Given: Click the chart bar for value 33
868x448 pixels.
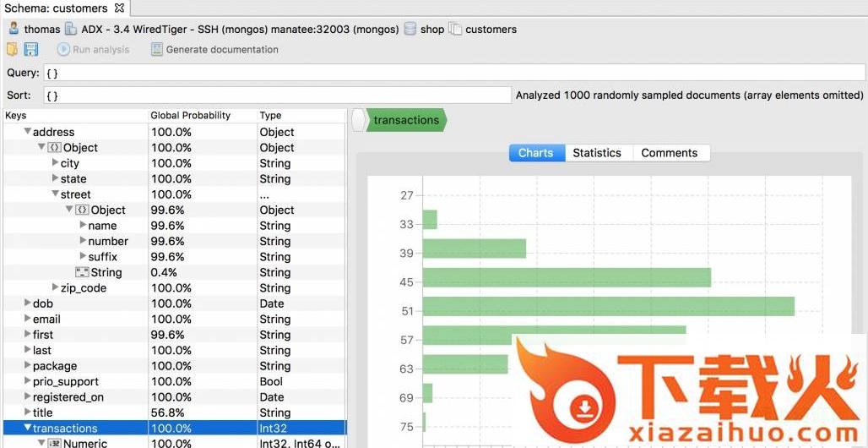Looking at the screenshot, I should pyautogui.click(x=430, y=220).
